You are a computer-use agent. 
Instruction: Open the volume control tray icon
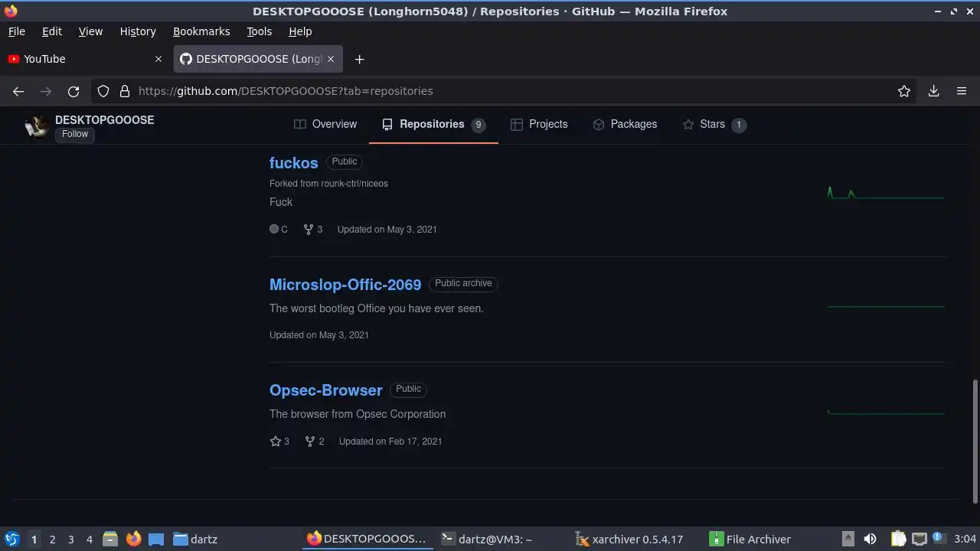tap(870, 539)
